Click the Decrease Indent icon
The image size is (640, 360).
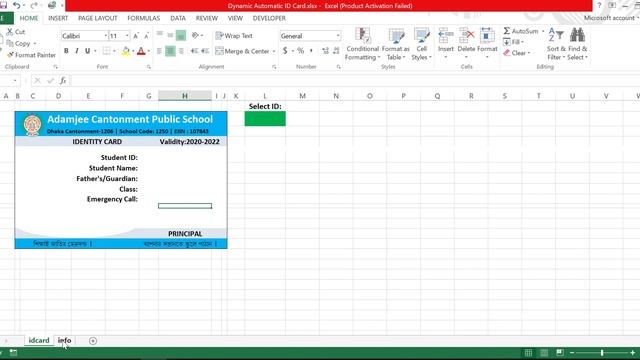click(194, 51)
